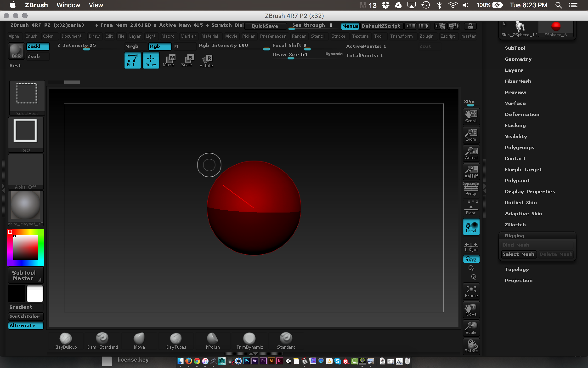Adjust the Draw Size slider
This screenshot has height=368, width=588.
point(307,55)
